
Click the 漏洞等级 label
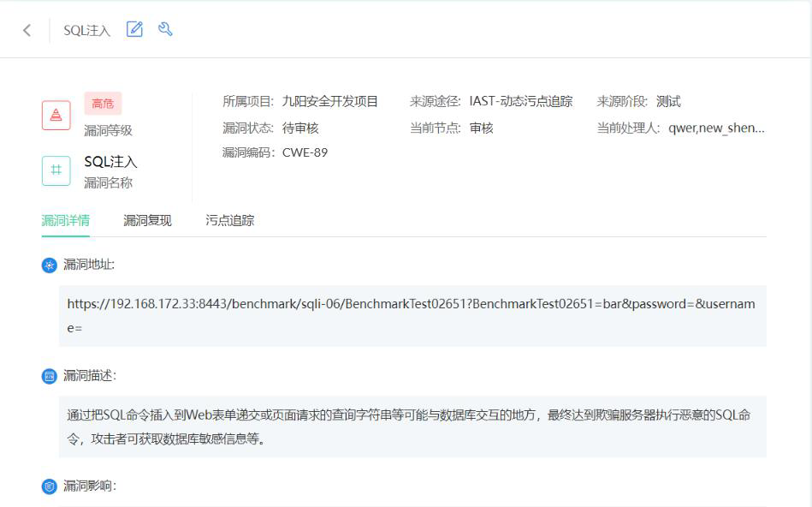(108, 130)
